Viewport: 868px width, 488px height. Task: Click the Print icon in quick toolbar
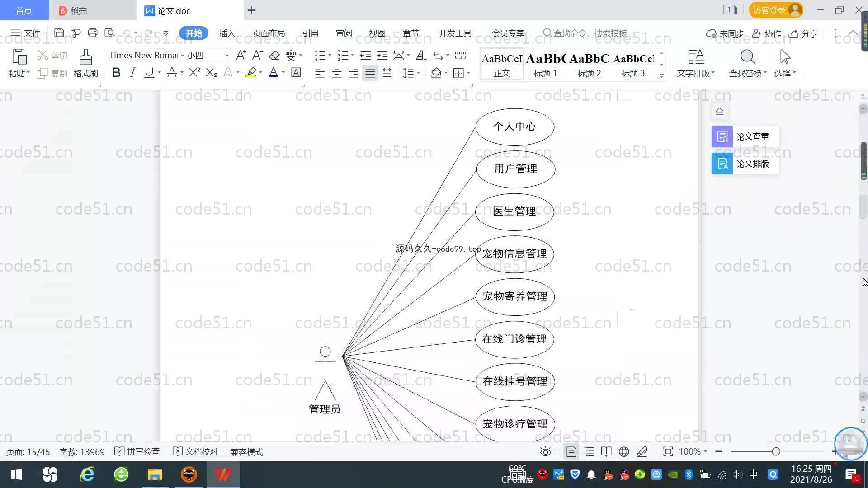click(93, 33)
